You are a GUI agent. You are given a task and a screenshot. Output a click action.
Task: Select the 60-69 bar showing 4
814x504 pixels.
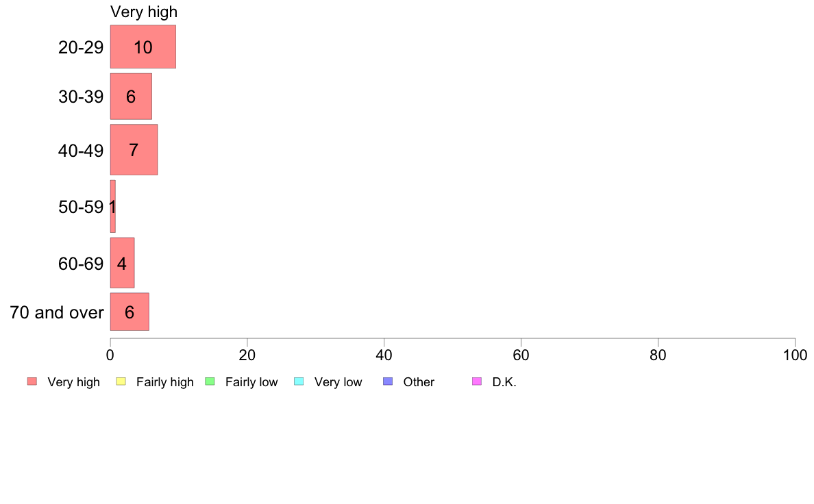pyautogui.click(x=123, y=263)
